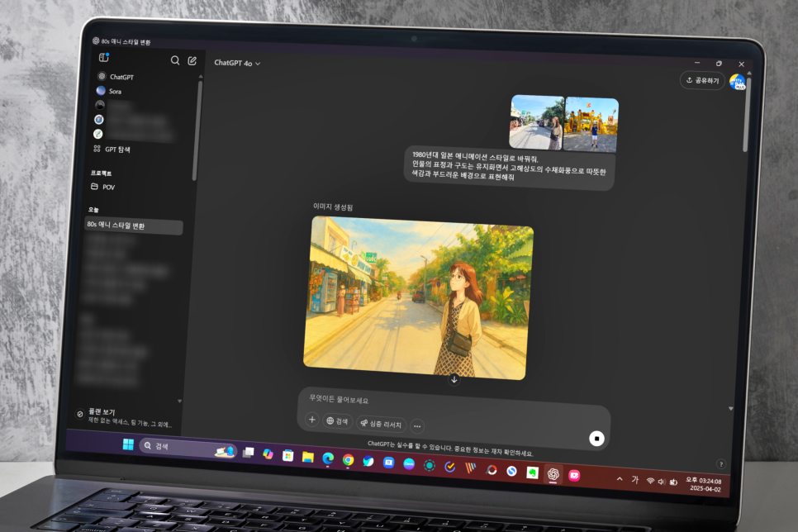Click the 이미지 생성됨 status label
This screenshot has height=532, width=798.
coord(333,207)
